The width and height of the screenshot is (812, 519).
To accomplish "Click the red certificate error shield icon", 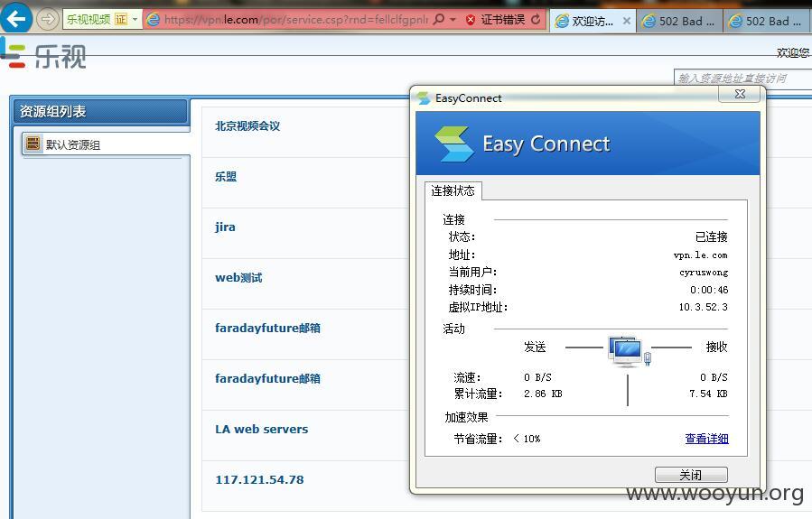I will point(471,20).
